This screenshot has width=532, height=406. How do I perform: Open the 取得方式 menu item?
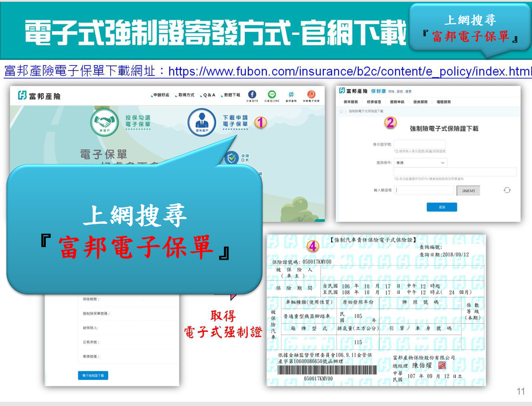click(x=185, y=95)
